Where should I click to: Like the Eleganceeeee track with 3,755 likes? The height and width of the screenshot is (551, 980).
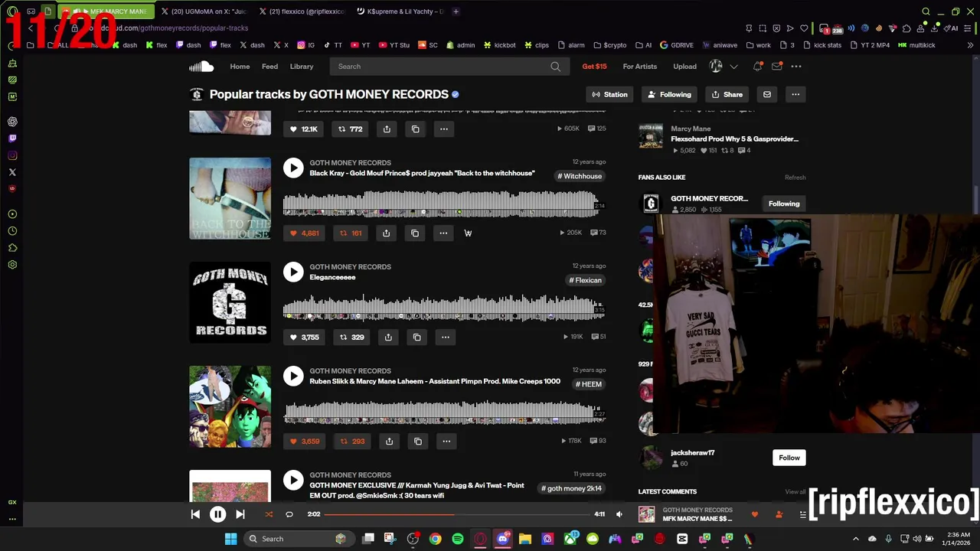tap(305, 337)
